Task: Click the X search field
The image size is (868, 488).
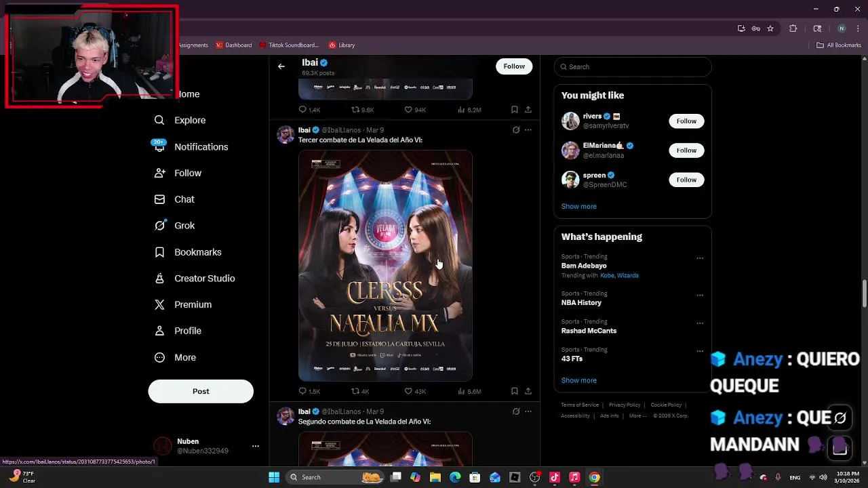Action: [633, 66]
